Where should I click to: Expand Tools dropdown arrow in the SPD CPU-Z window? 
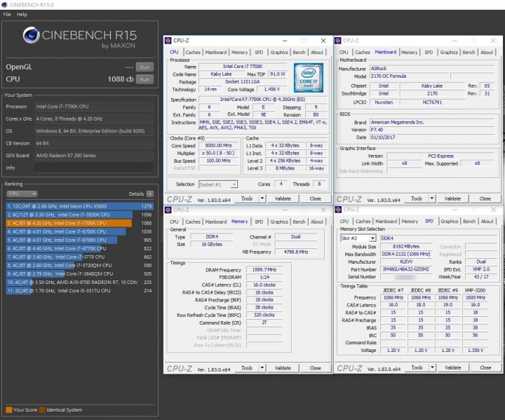tap(433, 367)
